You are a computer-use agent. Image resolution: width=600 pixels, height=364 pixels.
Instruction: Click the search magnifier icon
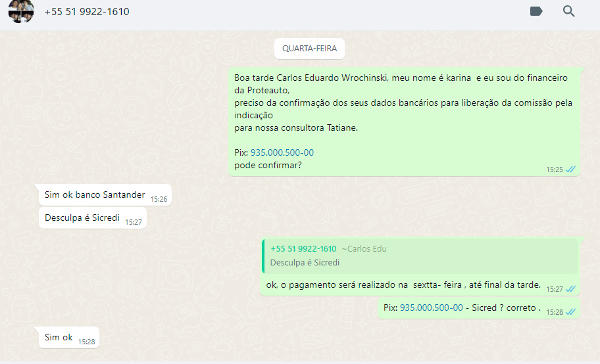[x=569, y=11]
